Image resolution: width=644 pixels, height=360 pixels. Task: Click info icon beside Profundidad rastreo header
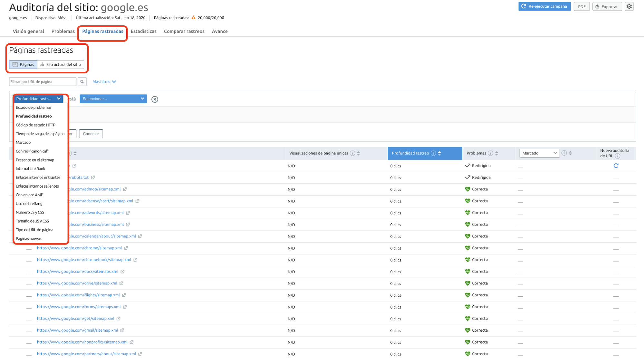pos(433,153)
